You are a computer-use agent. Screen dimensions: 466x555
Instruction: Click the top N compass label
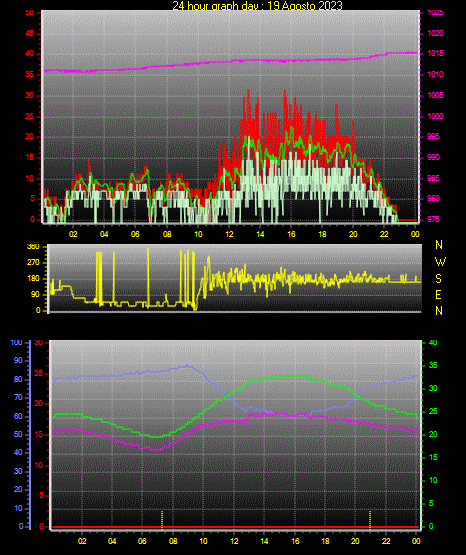click(439, 245)
